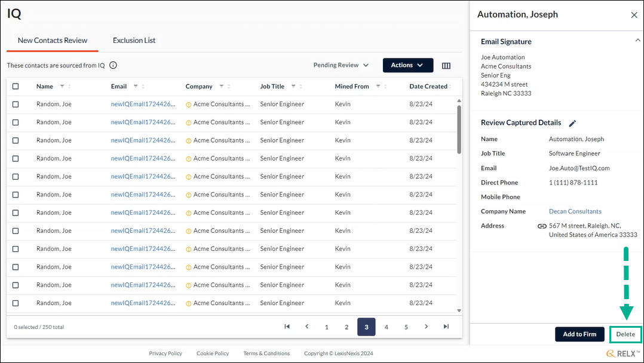This screenshot has height=363, width=644.
Task: Check the last visible row checkbox
Action: pos(16,303)
